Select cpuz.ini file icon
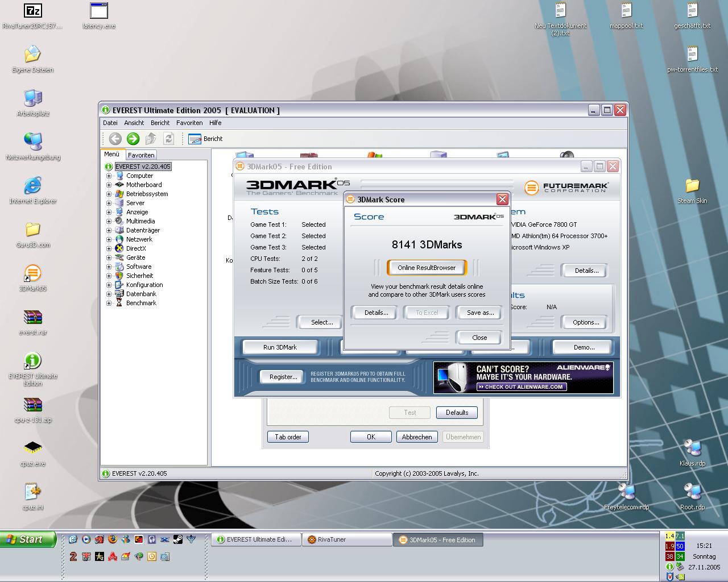This screenshot has width=728, height=582. [x=32, y=497]
